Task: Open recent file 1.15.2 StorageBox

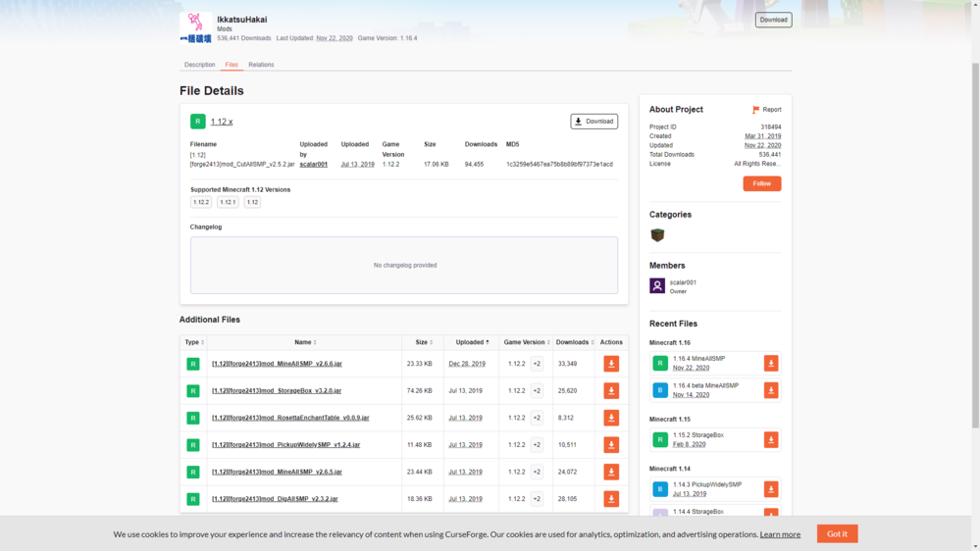Action: coord(698,435)
